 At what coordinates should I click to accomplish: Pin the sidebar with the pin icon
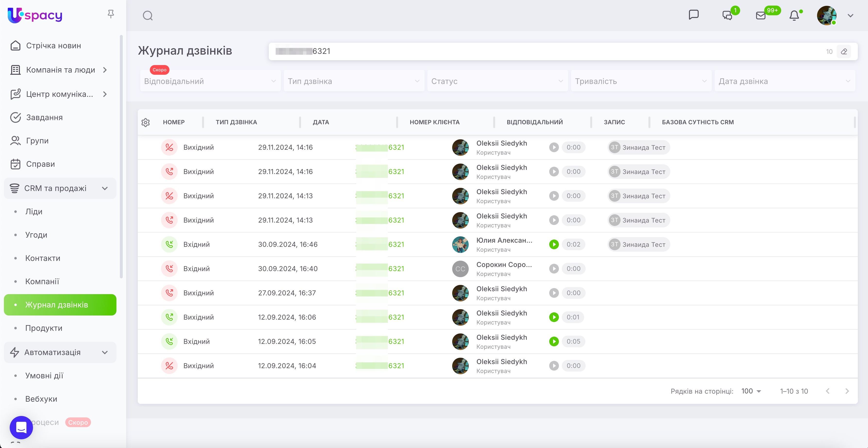click(111, 14)
